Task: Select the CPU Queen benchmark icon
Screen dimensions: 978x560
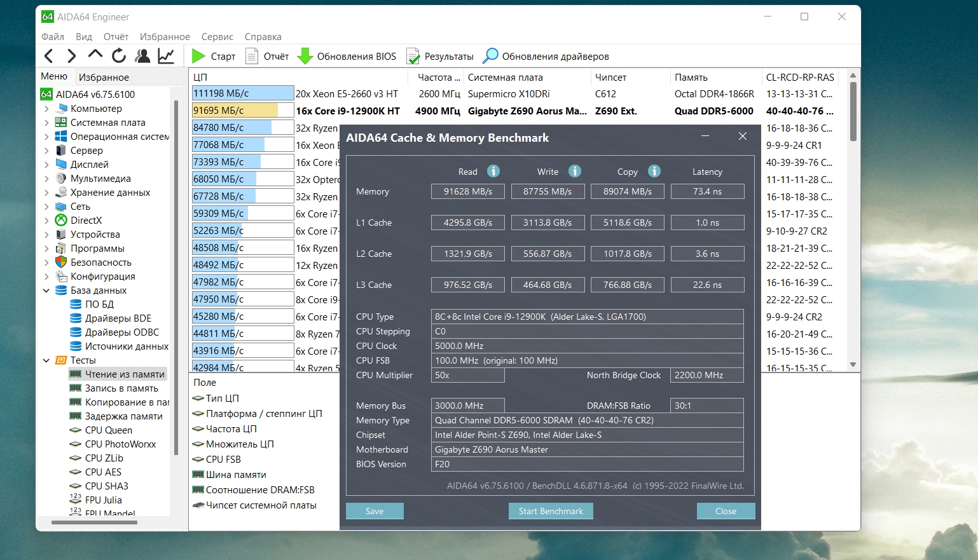Action: pyautogui.click(x=76, y=430)
